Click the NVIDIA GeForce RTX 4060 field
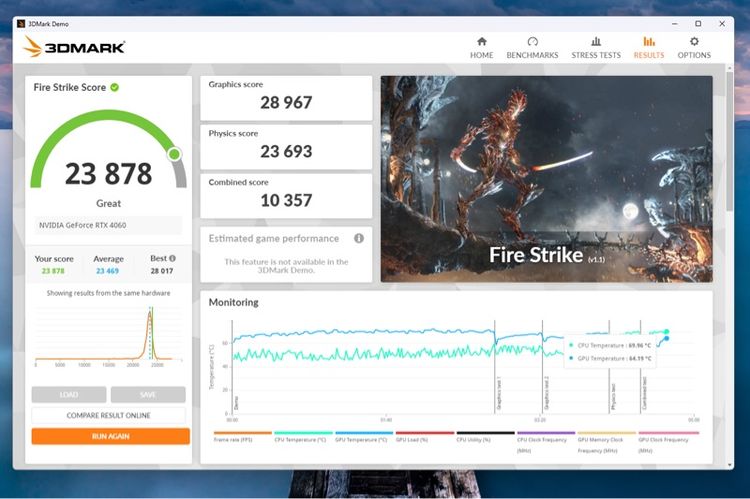The height and width of the screenshot is (499, 750). (x=108, y=225)
